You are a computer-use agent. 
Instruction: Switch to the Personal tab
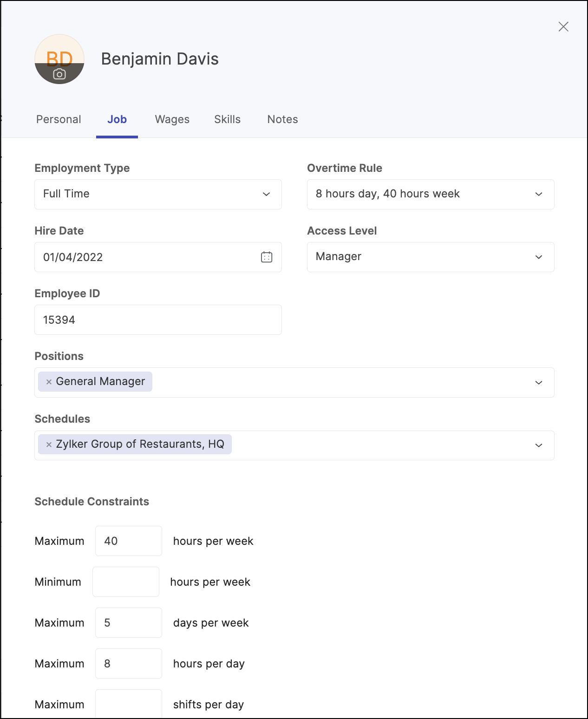click(59, 119)
